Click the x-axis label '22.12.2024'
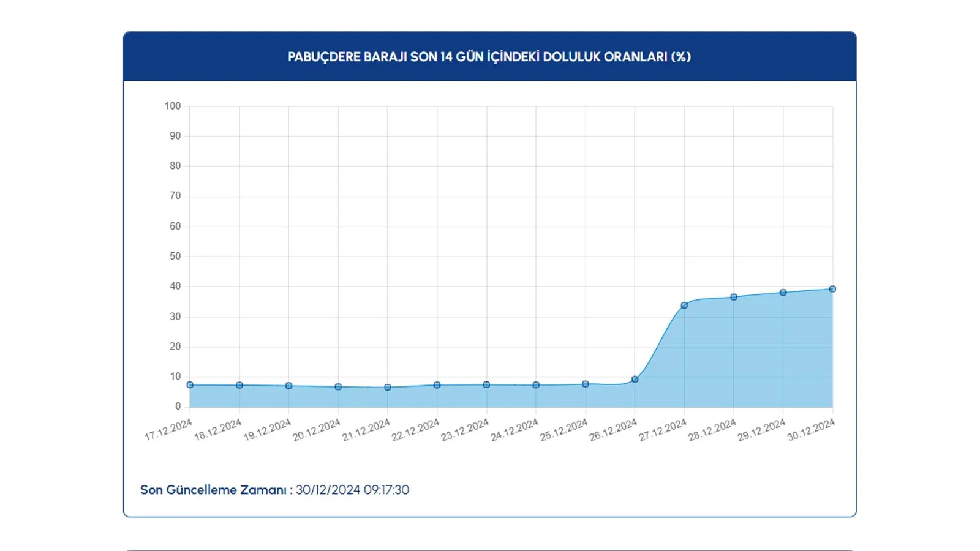 coord(416,430)
